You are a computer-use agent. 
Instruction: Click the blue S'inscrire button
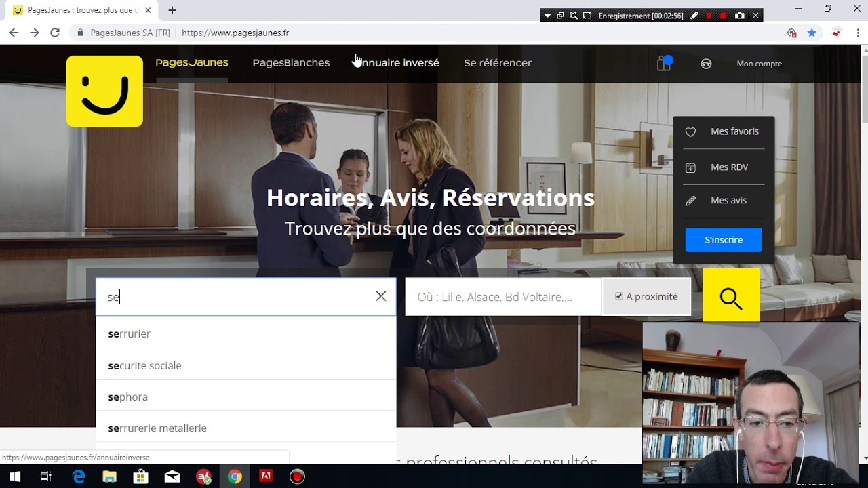[724, 240]
